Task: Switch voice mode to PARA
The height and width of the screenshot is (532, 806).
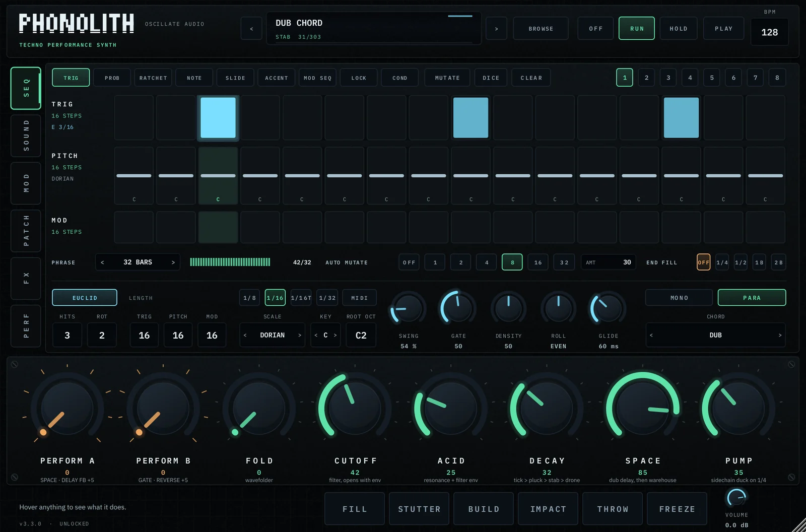Action: 752,298
